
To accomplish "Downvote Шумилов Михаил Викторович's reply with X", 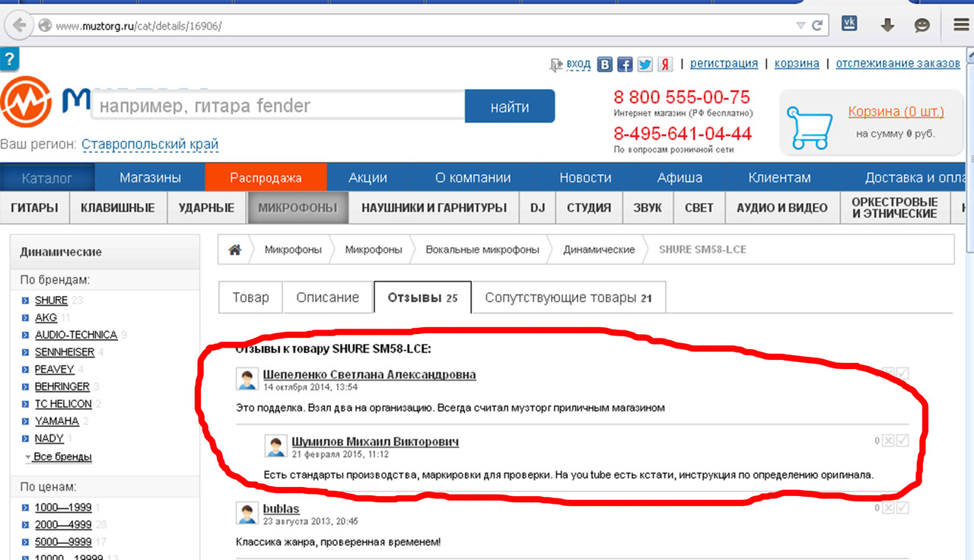I will tap(888, 441).
